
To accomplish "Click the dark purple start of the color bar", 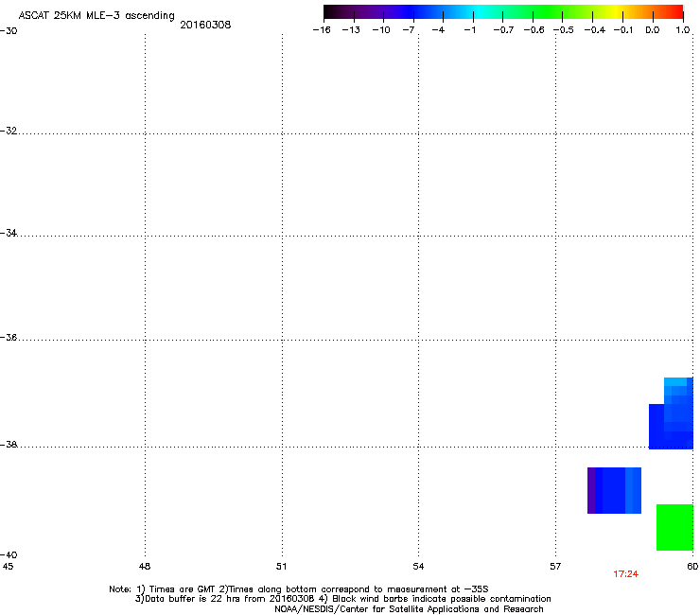I will 333,12.
